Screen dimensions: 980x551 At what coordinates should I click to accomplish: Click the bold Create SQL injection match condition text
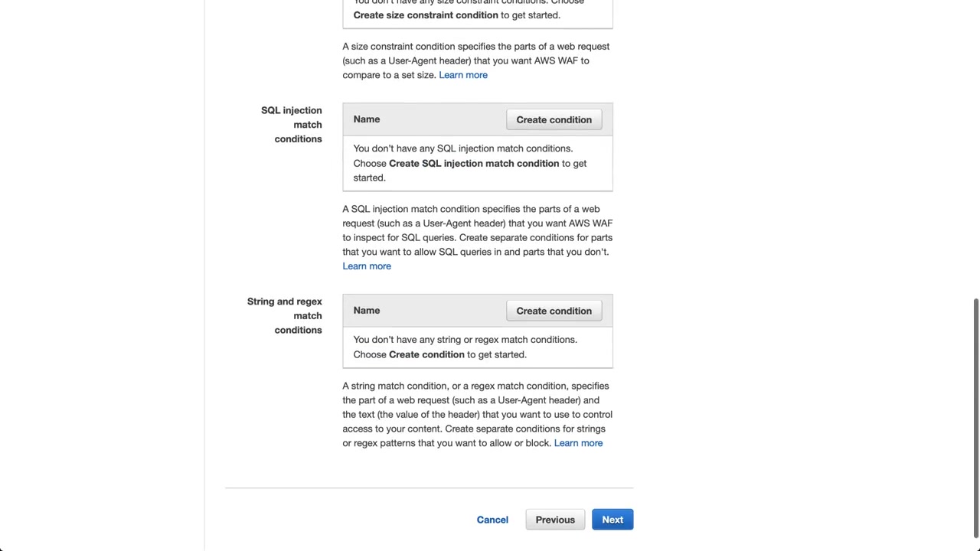pos(474,163)
